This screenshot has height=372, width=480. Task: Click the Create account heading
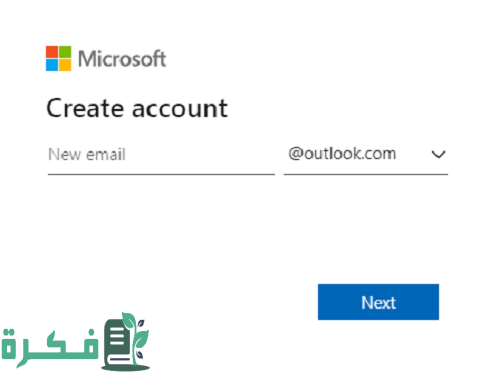pos(137,108)
